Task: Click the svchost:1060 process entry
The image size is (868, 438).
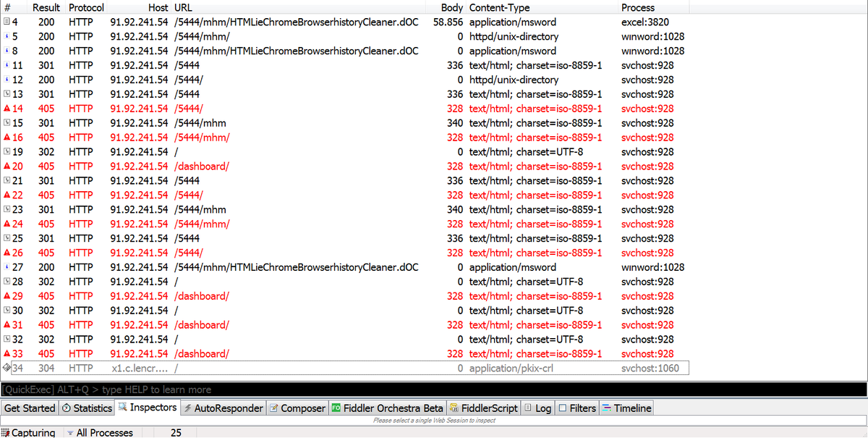Action: (x=651, y=368)
